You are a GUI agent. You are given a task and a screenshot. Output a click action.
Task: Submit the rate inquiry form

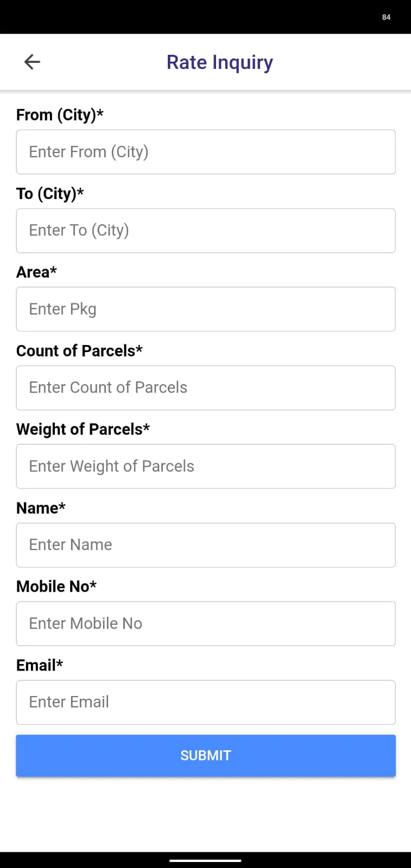click(x=206, y=756)
